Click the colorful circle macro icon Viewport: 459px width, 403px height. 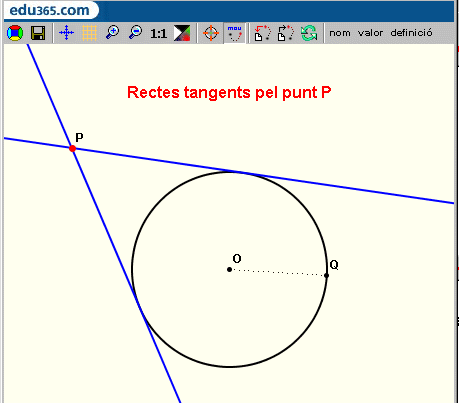15,33
